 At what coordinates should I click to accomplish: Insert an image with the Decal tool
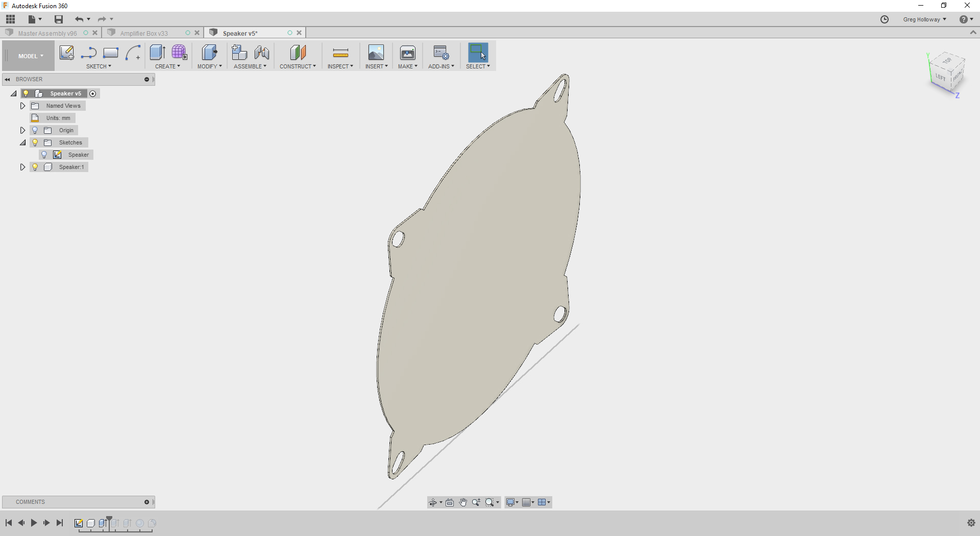pyautogui.click(x=376, y=53)
